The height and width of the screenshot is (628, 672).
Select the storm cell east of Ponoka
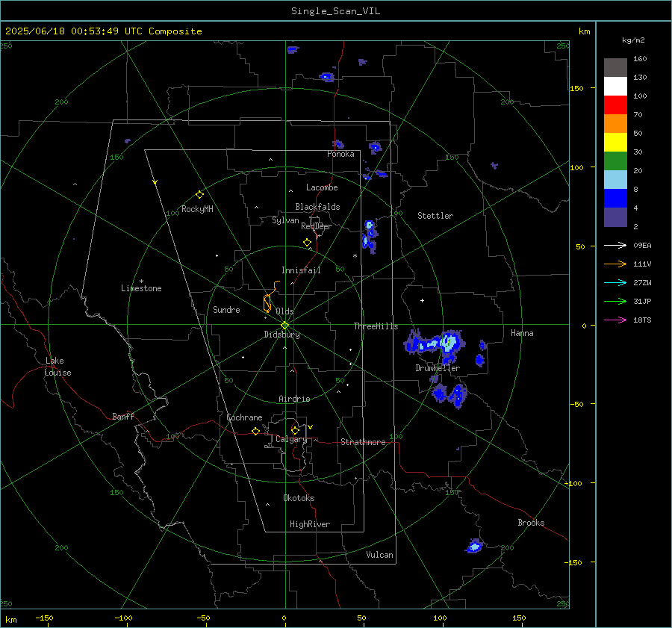375,147
